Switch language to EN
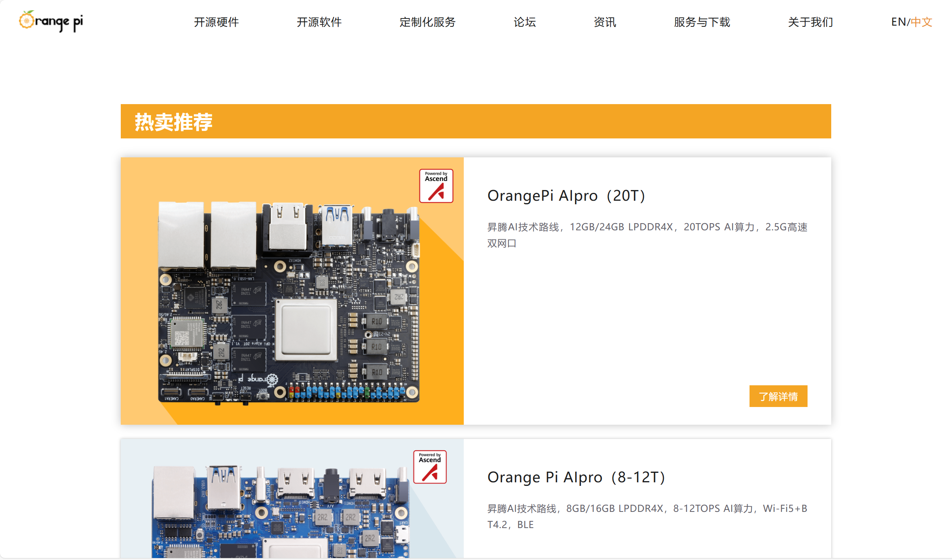Viewport: 952px width, 560px height. [898, 22]
